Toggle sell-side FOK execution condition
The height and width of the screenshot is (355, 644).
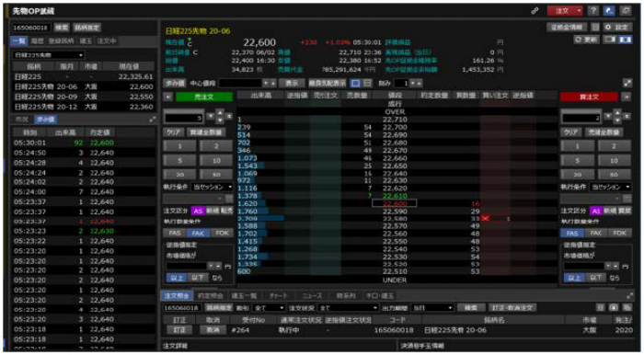point(222,233)
